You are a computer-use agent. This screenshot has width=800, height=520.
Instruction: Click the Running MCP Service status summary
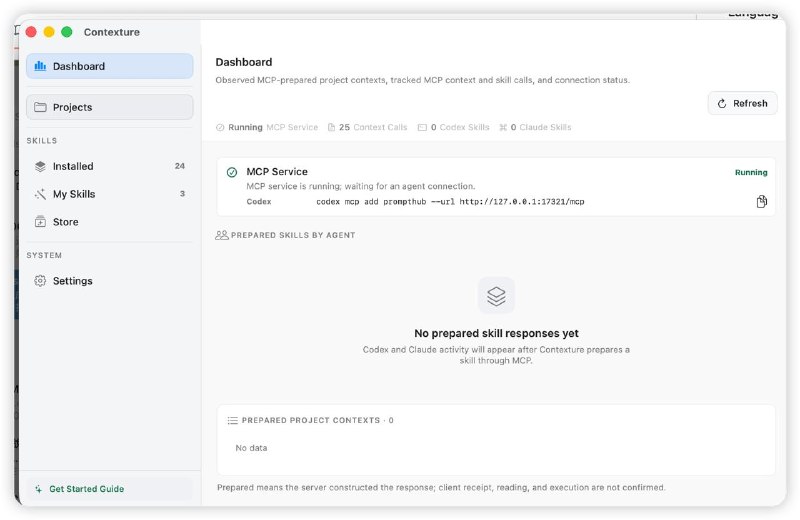pyautogui.click(x=267, y=127)
